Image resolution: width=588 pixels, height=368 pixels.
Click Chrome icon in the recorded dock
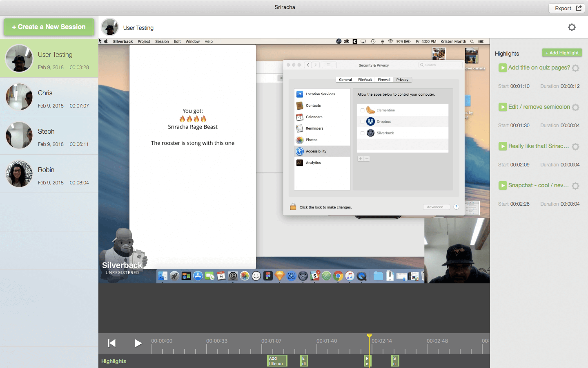[x=338, y=276]
